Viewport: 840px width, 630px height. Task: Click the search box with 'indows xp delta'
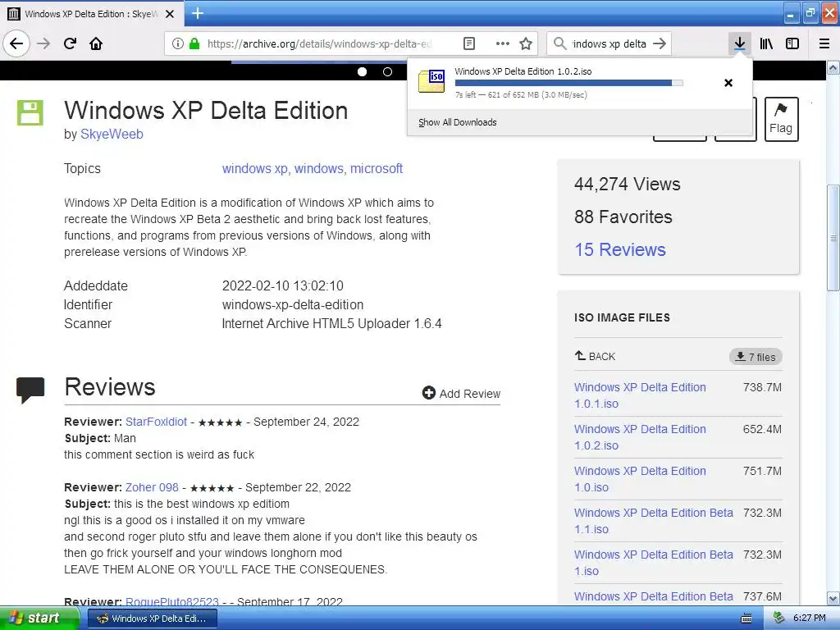click(609, 44)
